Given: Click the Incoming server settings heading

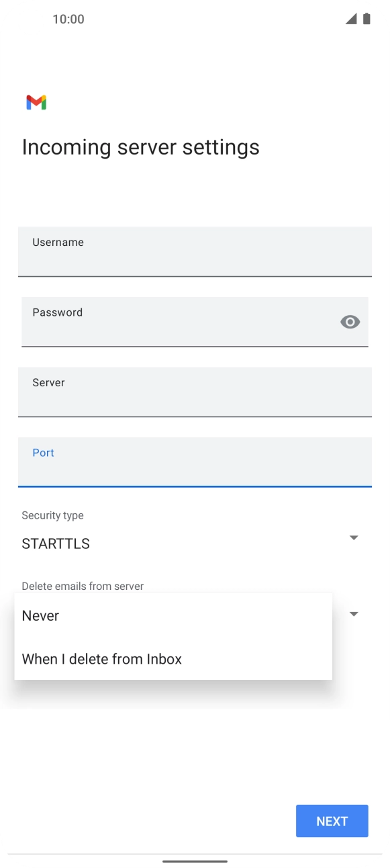Looking at the screenshot, I should (x=140, y=147).
